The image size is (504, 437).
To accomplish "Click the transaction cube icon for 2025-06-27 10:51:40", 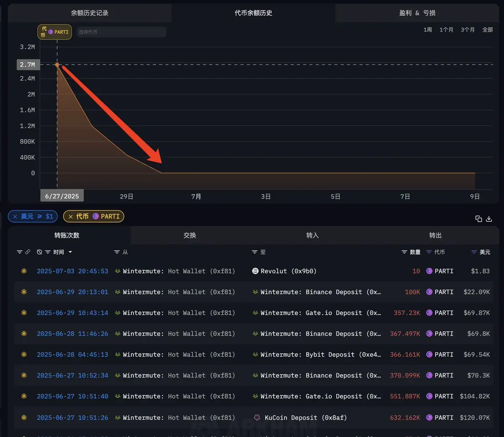I will pos(24,396).
